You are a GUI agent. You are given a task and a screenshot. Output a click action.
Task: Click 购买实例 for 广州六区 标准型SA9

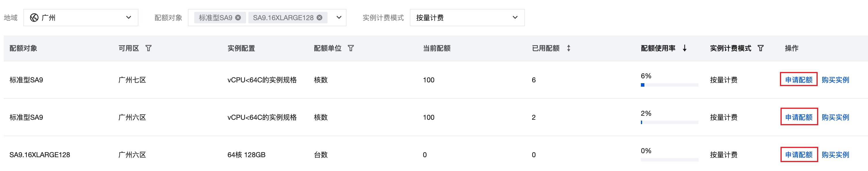tap(835, 117)
